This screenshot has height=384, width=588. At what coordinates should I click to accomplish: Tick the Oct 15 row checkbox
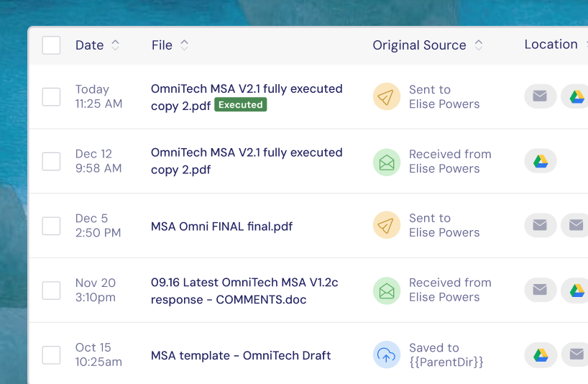[x=51, y=355]
